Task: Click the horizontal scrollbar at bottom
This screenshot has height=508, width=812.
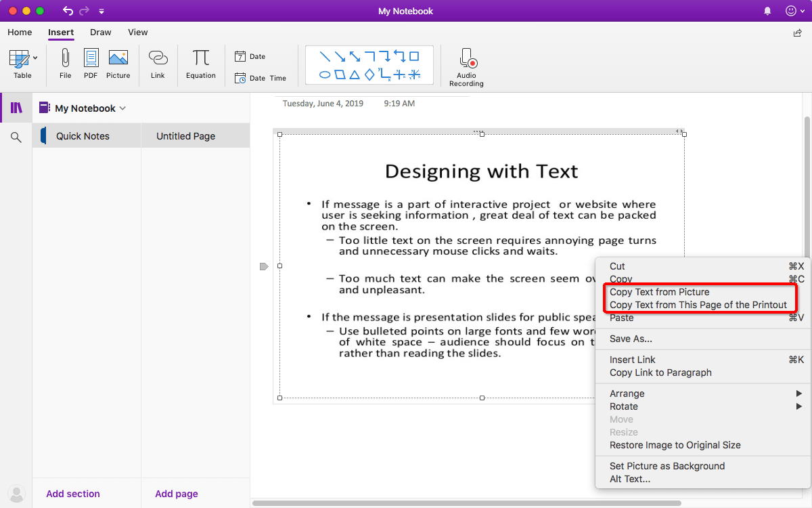Action: [x=467, y=503]
